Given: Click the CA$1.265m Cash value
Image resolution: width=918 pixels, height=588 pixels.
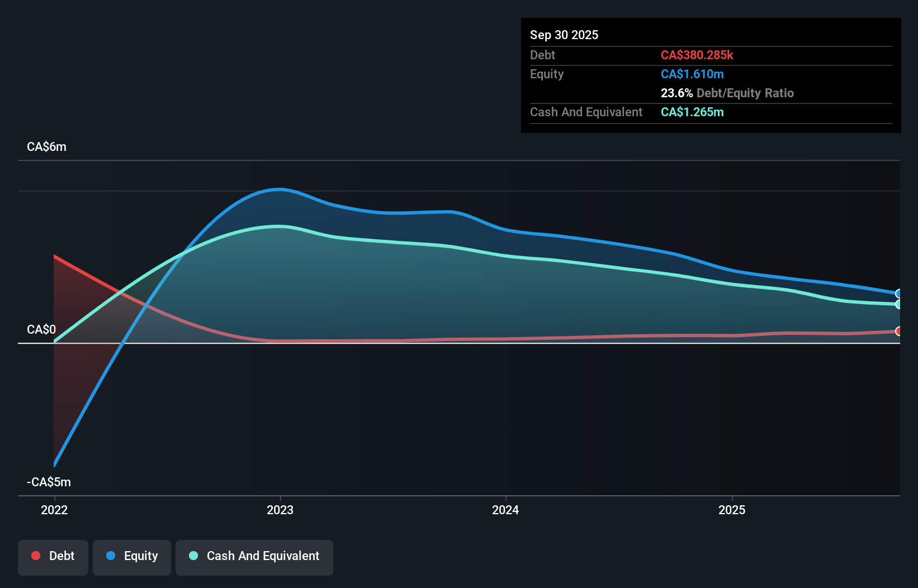Looking at the screenshot, I should click(x=692, y=112).
